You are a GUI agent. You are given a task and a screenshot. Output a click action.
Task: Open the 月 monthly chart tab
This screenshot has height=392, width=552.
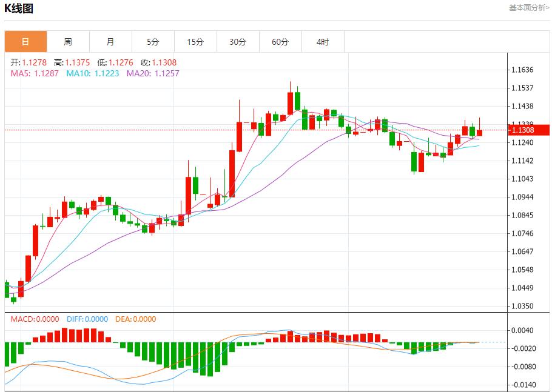point(110,42)
